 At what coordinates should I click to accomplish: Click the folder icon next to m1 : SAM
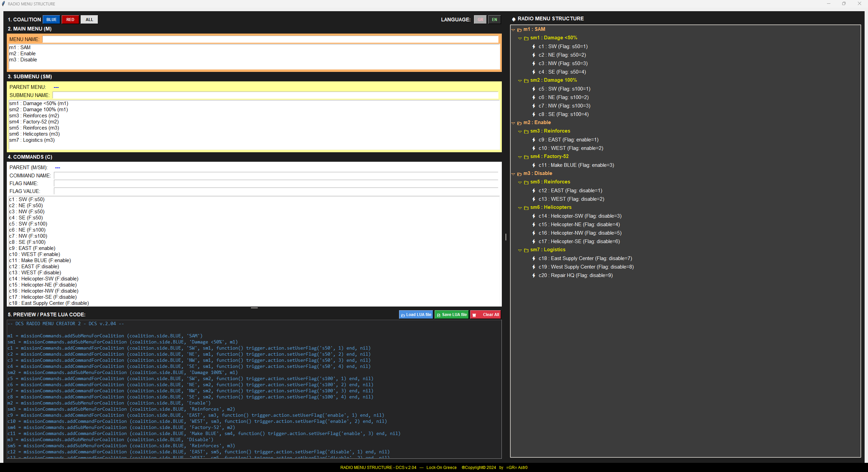click(520, 29)
